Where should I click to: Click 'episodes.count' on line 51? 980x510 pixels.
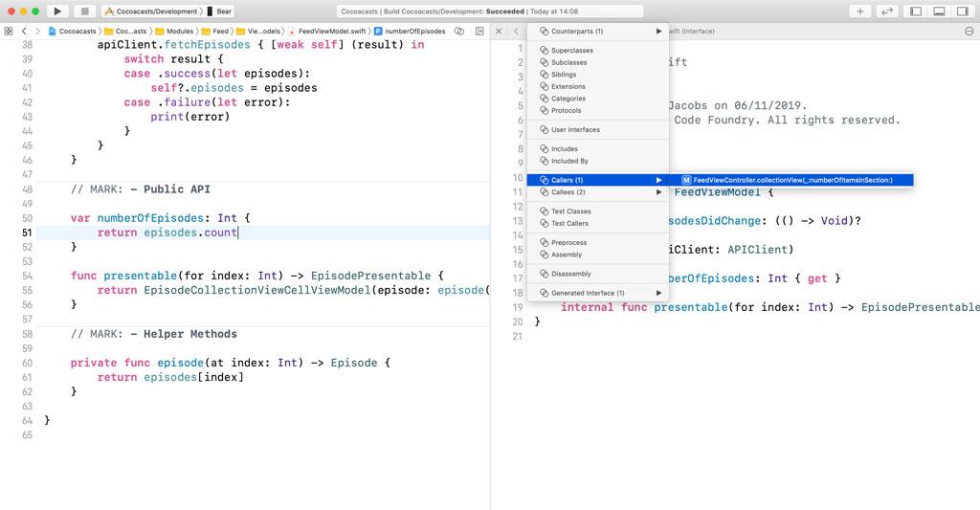[190, 233]
